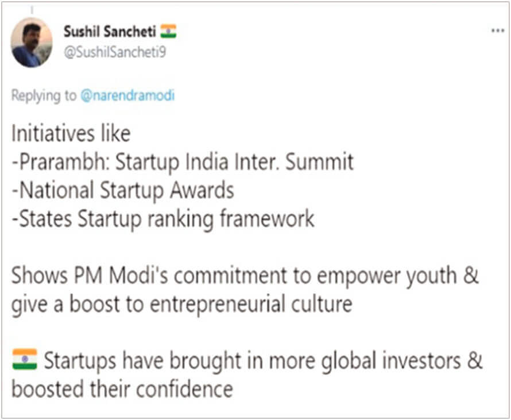This screenshot has width=511, height=420.
Task: Click the ampersand after 'youth'
Action: 471,276
